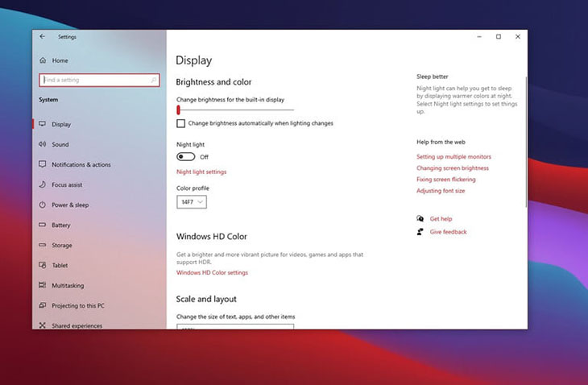This screenshot has height=385, width=588.
Task: Click the Home house icon
Action: point(43,60)
